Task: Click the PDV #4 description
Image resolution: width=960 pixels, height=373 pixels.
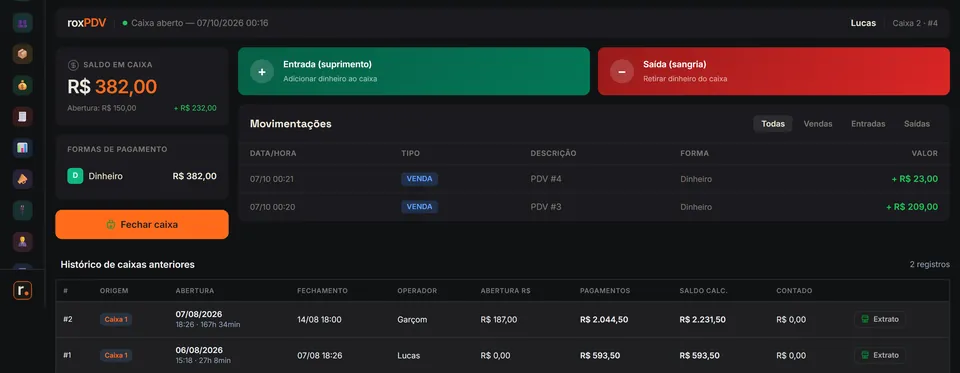Action: 546,179
